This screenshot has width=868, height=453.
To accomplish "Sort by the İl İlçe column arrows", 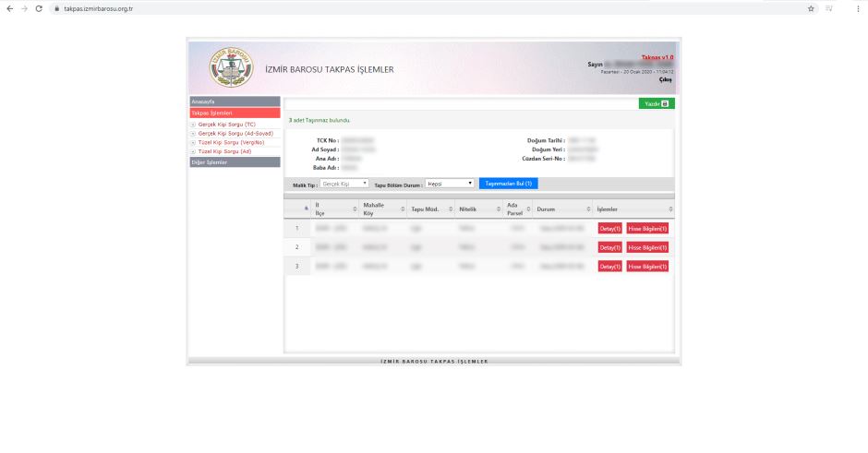I will click(x=355, y=209).
